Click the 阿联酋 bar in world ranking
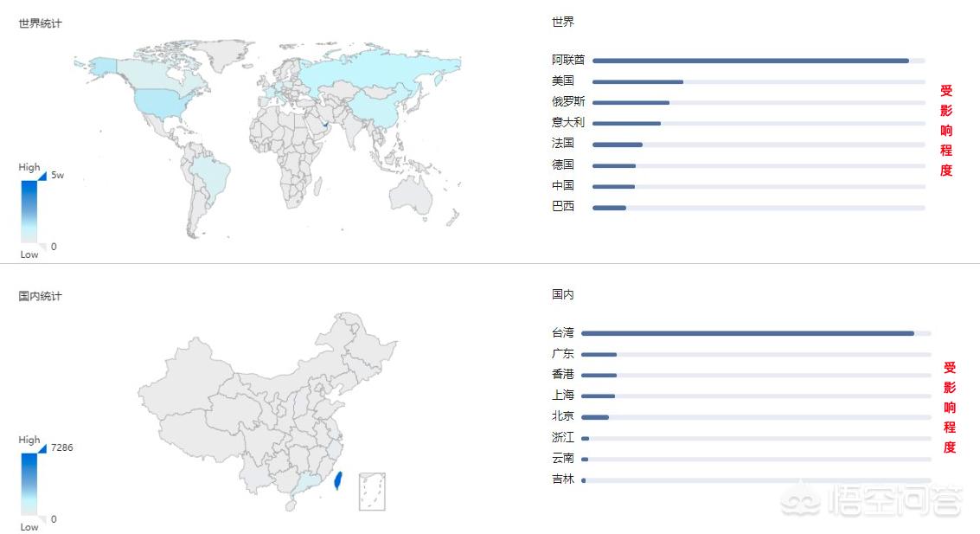This screenshot has width=980, height=534. coord(750,61)
